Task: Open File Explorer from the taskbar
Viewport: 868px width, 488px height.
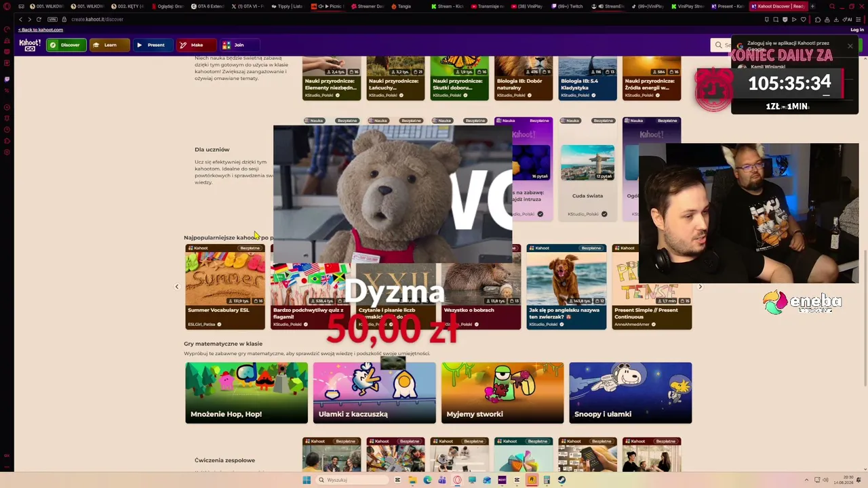Action: [412, 480]
